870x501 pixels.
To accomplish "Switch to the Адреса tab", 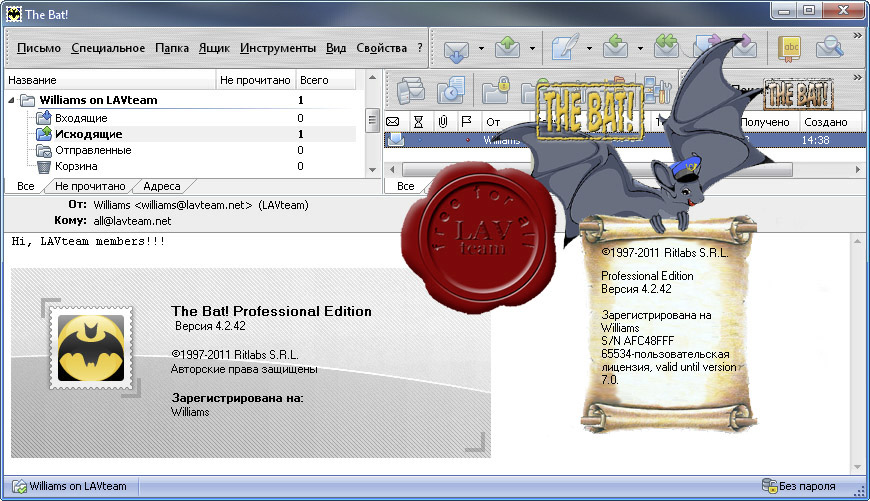I will point(161,186).
